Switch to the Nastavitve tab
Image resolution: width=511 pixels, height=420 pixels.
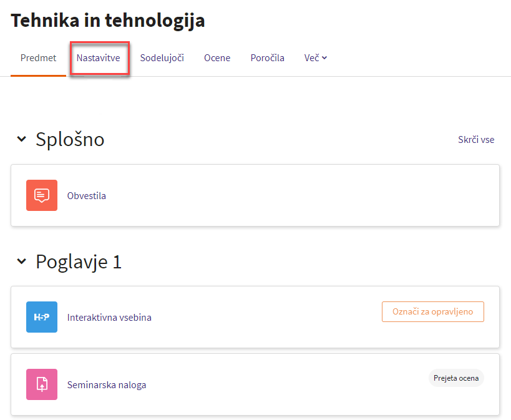(x=99, y=58)
